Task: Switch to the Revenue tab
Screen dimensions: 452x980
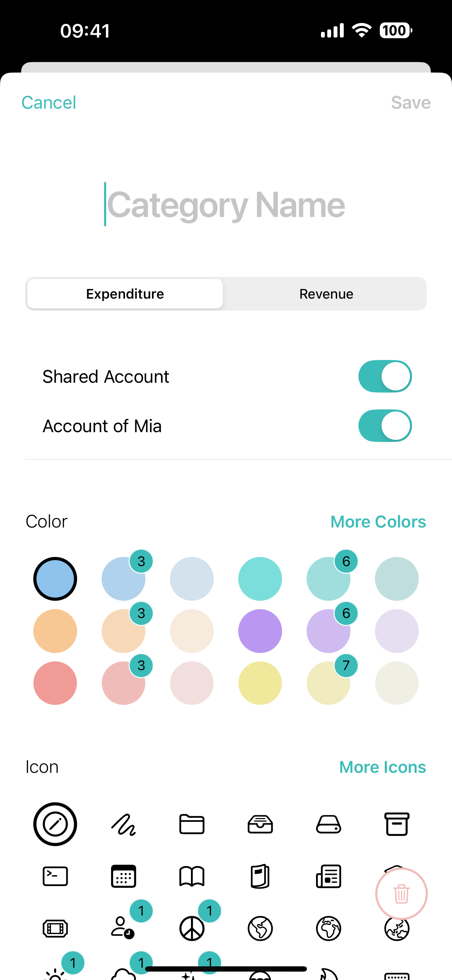Action: tap(326, 294)
